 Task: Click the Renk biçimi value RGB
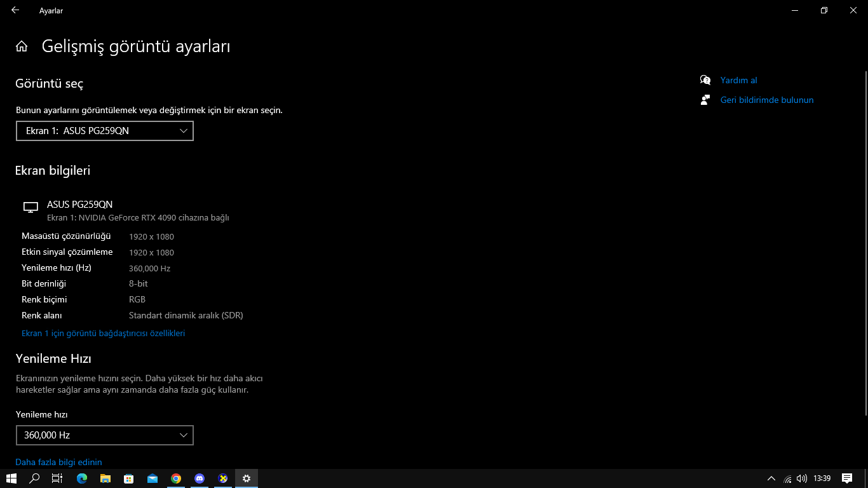(137, 299)
